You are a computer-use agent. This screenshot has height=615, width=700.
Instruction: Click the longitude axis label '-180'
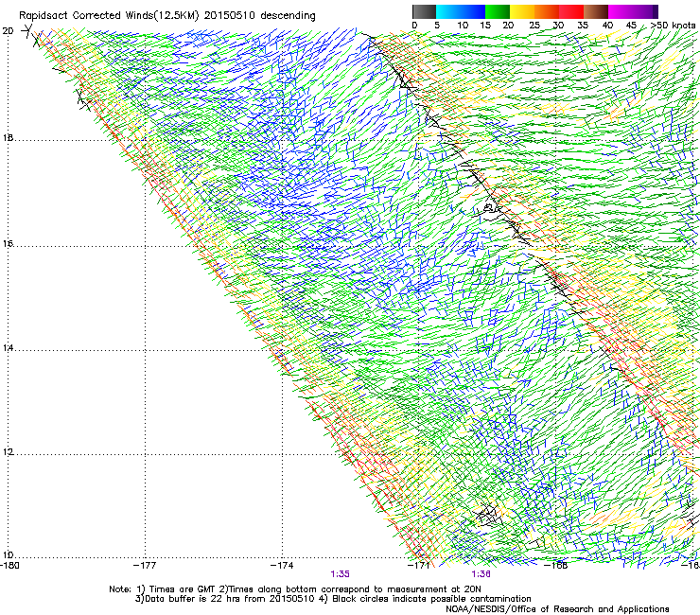click(9, 565)
